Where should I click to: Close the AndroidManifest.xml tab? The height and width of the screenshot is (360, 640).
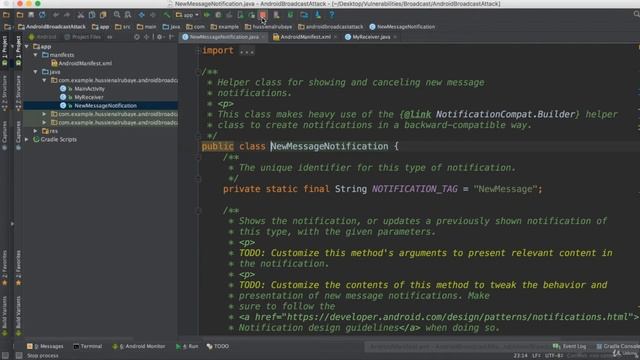point(335,37)
